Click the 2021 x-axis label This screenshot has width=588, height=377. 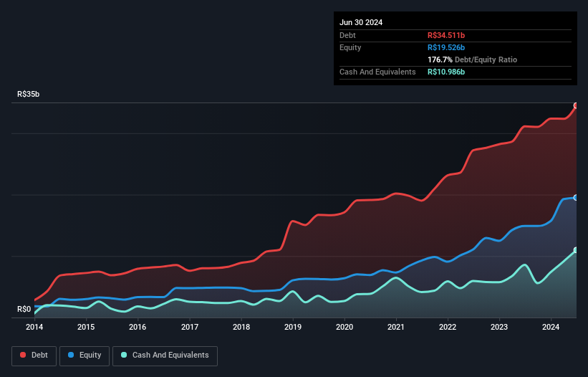pos(396,327)
